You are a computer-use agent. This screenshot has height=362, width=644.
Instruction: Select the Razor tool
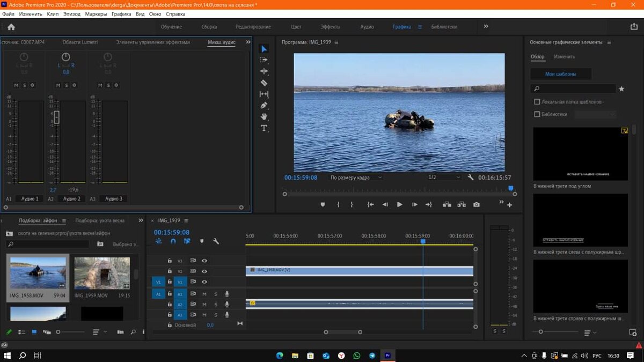(264, 83)
